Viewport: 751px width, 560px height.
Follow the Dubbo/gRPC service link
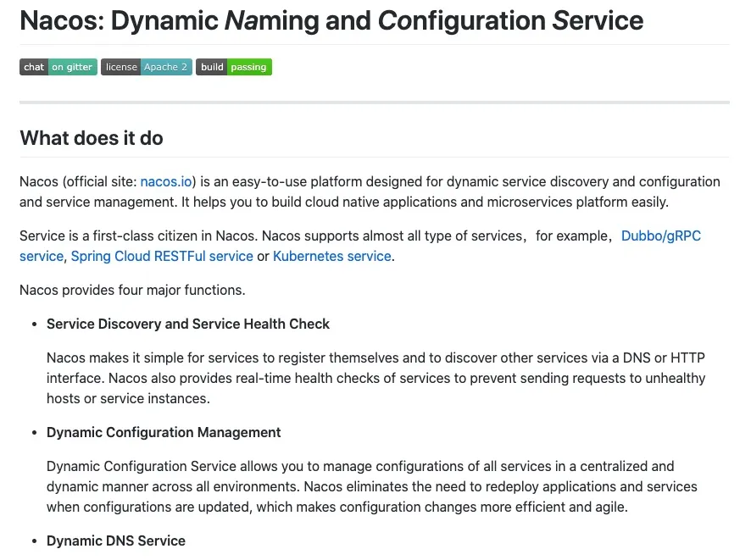click(x=660, y=236)
